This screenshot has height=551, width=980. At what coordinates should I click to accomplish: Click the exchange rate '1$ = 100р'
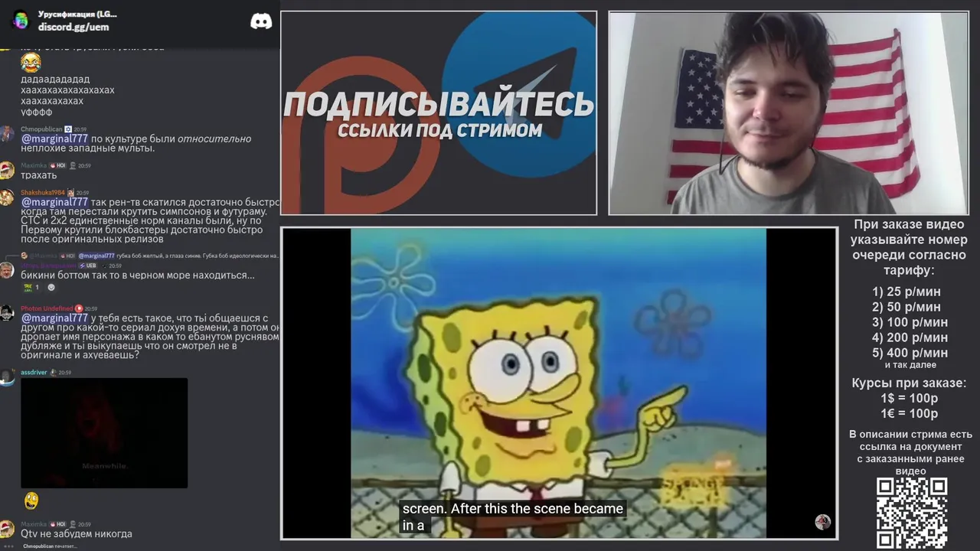(909, 399)
